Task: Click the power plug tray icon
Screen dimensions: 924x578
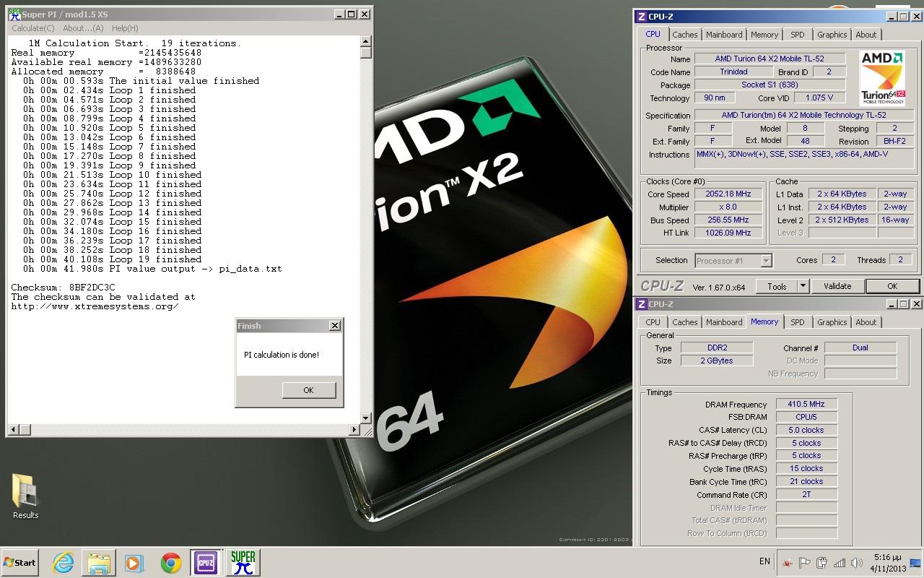Action: [x=821, y=563]
